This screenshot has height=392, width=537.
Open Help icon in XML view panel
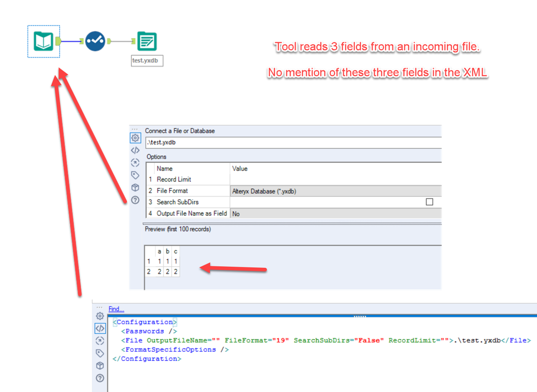[x=100, y=379]
